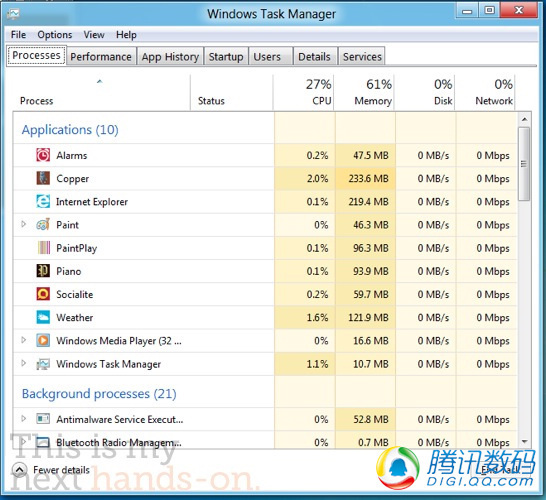This screenshot has height=500, width=546.
Task: Click the 121.9 MB memory cell
Action: pos(366,318)
